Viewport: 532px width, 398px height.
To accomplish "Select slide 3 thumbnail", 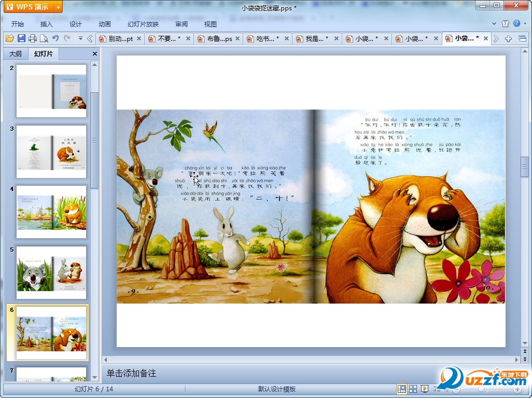I will tap(51, 152).
